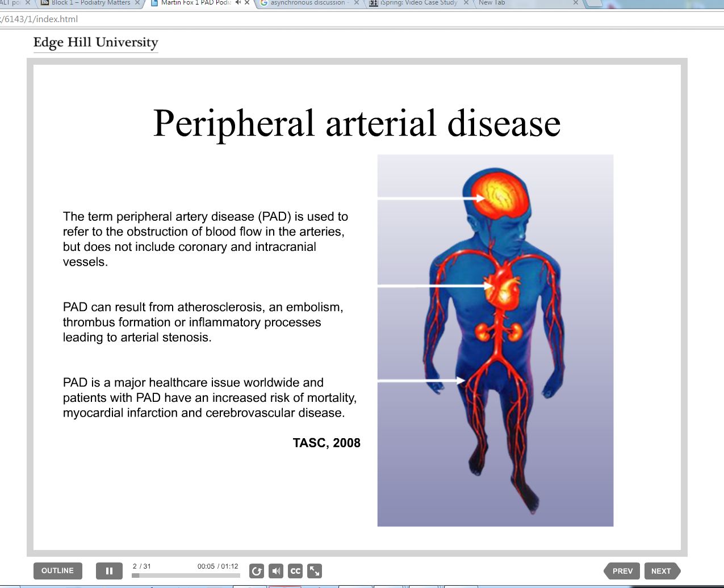Pause the presentation playback
This screenshot has width=724, height=588.
coord(109,571)
